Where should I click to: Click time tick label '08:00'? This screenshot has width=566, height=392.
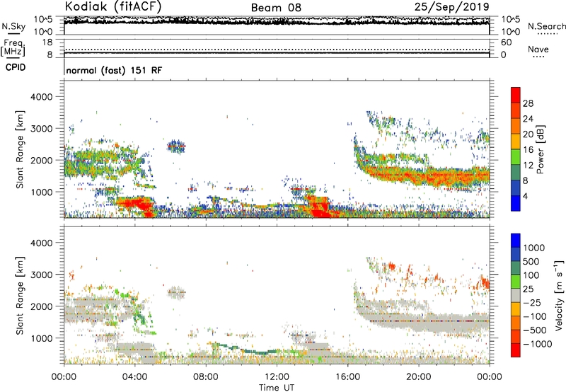click(206, 377)
